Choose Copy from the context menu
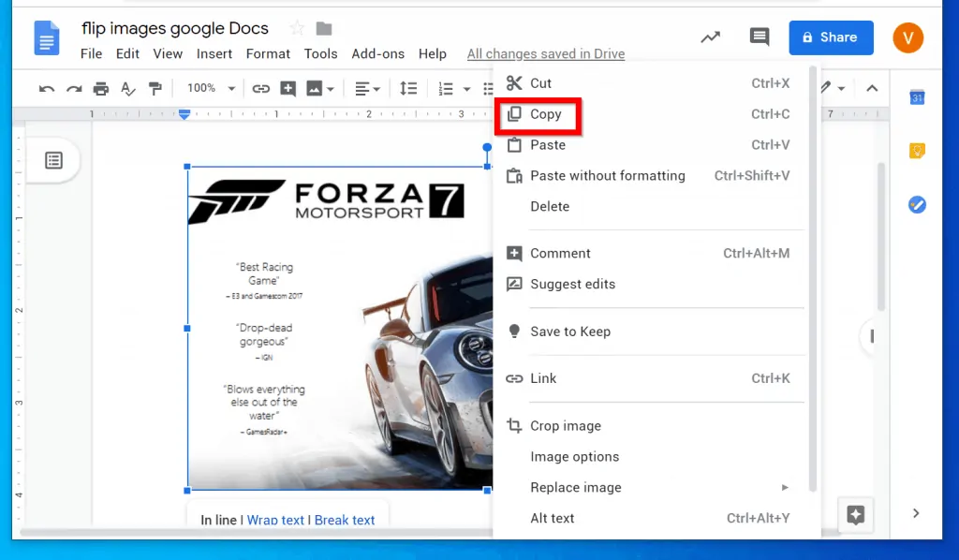This screenshot has width=959, height=560. [651, 114]
